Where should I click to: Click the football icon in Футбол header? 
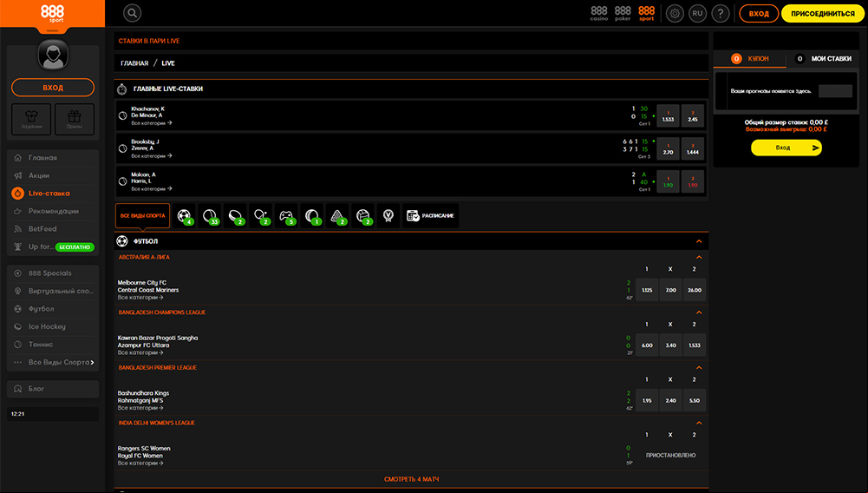pyautogui.click(x=122, y=241)
